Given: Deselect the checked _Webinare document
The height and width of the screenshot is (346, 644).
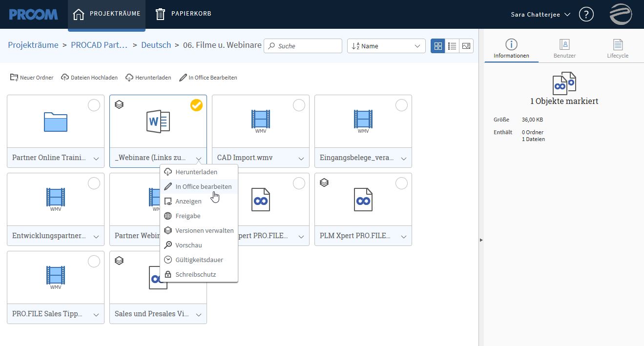Looking at the screenshot, I should 196,105.
